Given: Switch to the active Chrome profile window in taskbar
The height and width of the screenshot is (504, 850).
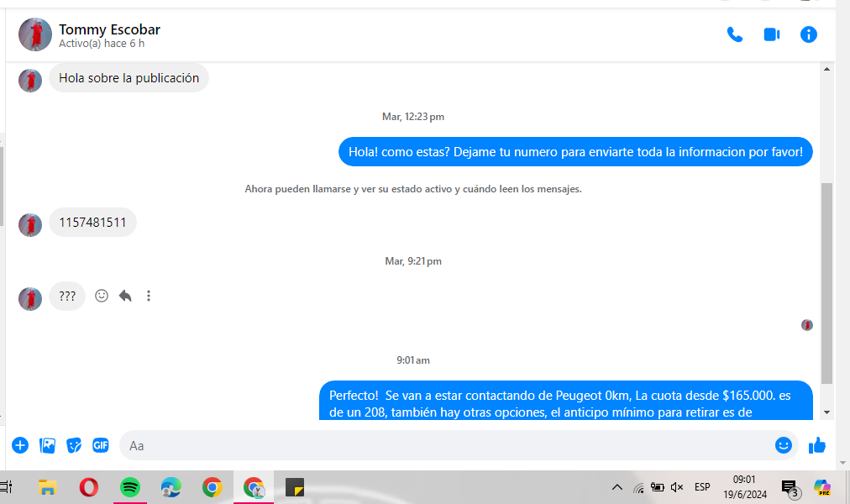Looking at the screenshot, I should [254, 487].
